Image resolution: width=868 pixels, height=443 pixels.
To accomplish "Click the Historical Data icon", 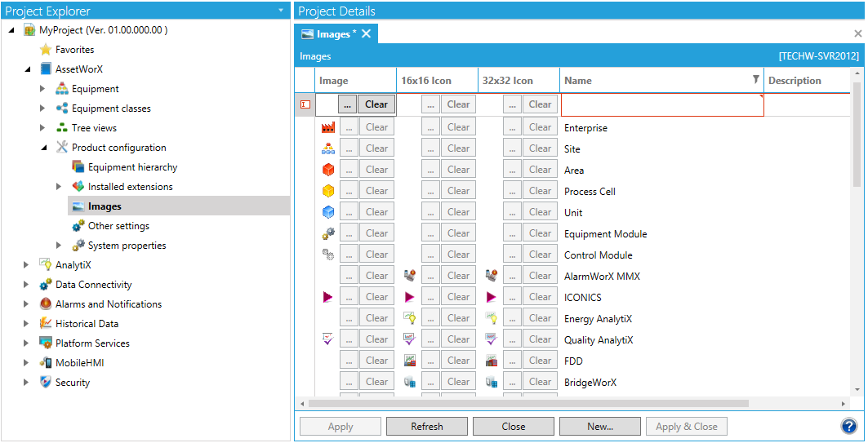I will [x=46, y=324].
